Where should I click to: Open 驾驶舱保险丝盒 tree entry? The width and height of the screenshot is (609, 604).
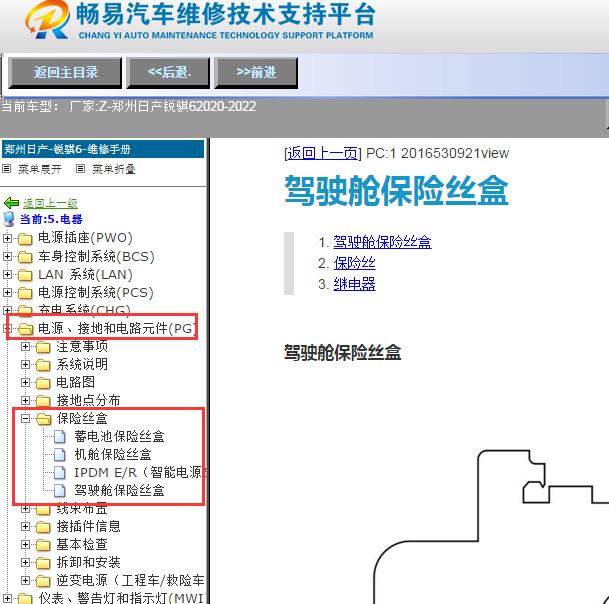pyautogui.click(x=120, y=491)
